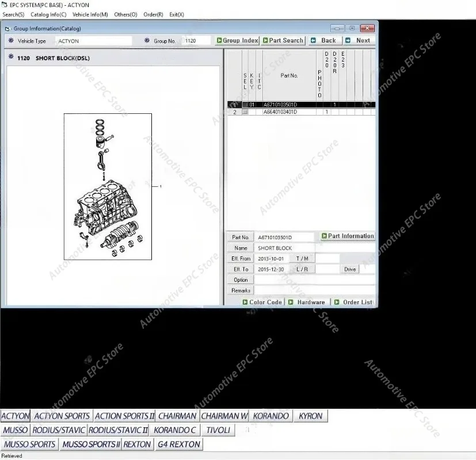Click the short block engine diagram
Image resolution: width=476 pixels, height=460 pixels.
click(108, 186)
